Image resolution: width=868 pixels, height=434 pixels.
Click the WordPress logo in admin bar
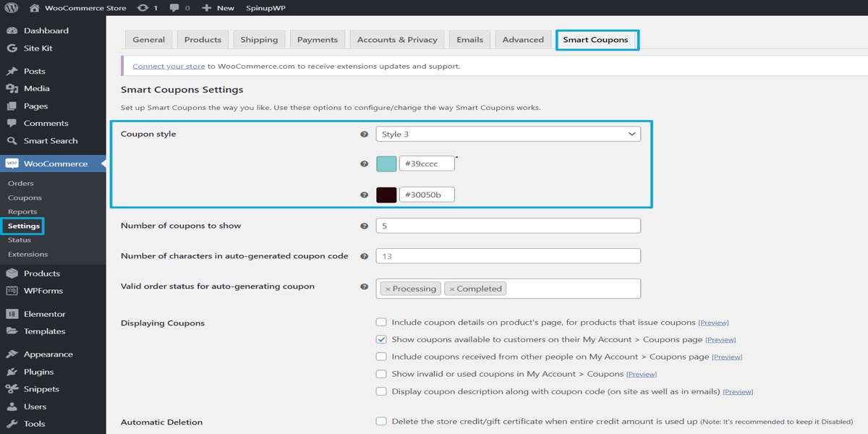(12, 8)
